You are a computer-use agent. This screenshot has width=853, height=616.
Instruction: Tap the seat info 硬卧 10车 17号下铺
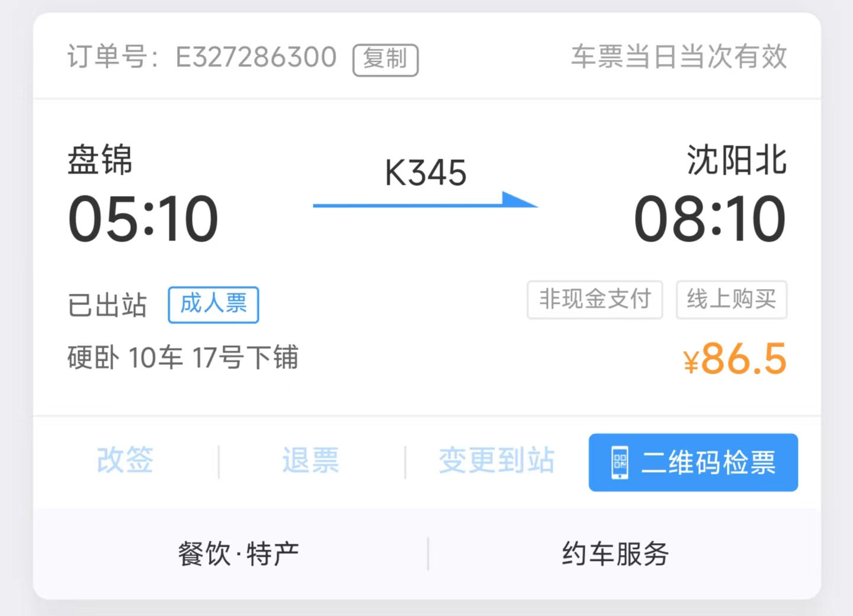coord(182,358)
